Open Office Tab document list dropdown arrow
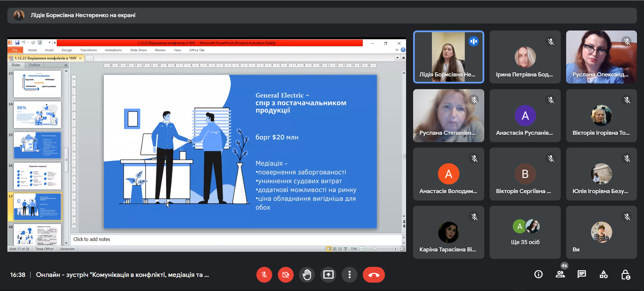Viewport: 644px width, 291px height. pos(397,58)
